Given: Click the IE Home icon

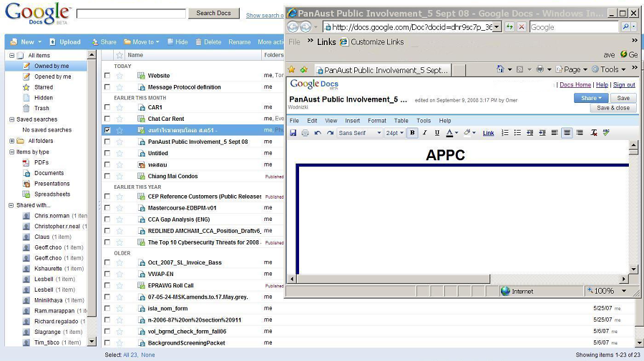Looking at the screenshot, I should click(x=500, y=69).
